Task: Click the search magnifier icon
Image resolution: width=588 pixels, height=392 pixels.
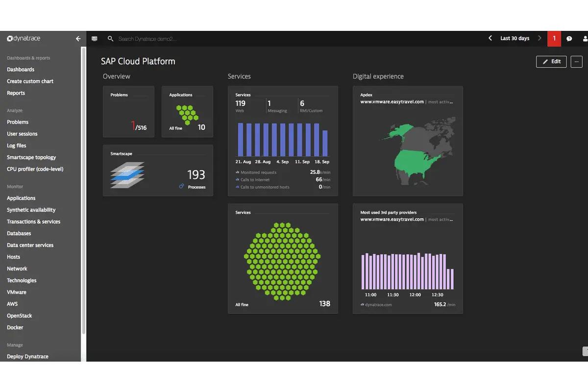Action: click(111, 38)
